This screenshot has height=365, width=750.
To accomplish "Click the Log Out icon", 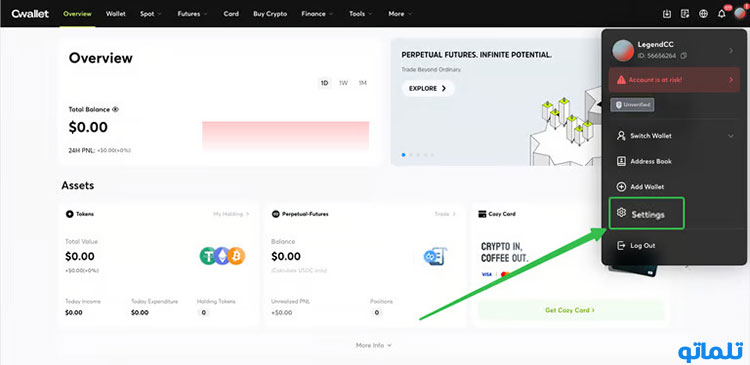I will pos(621,245).
